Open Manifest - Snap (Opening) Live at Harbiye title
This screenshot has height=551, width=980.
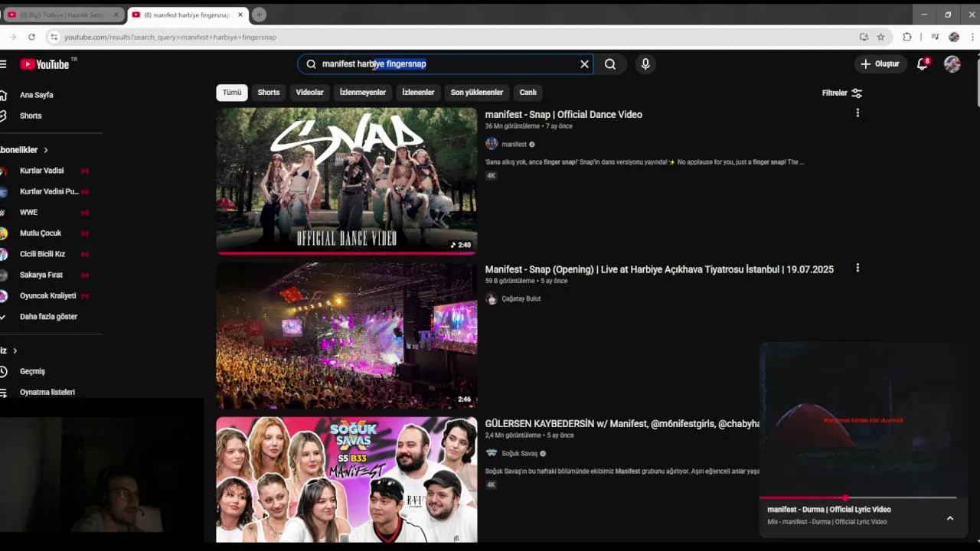pyautogui.click(x=659, y=269)
